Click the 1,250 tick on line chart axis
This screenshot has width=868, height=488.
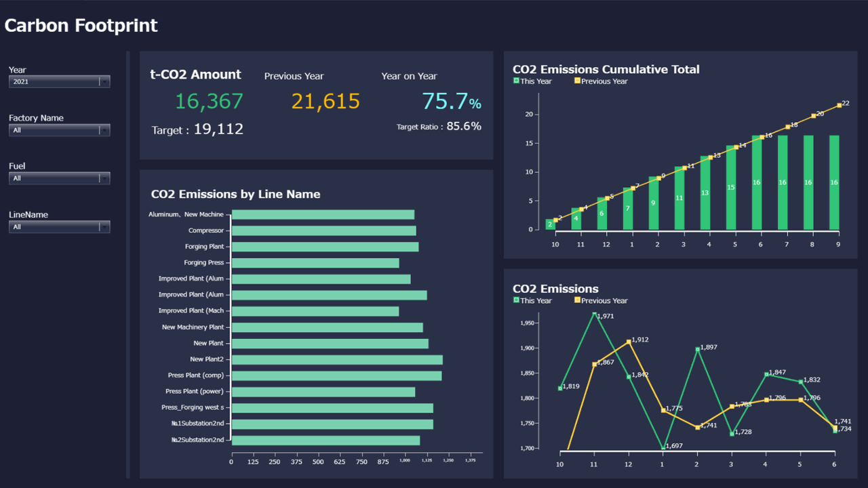(x=448, y=461)
